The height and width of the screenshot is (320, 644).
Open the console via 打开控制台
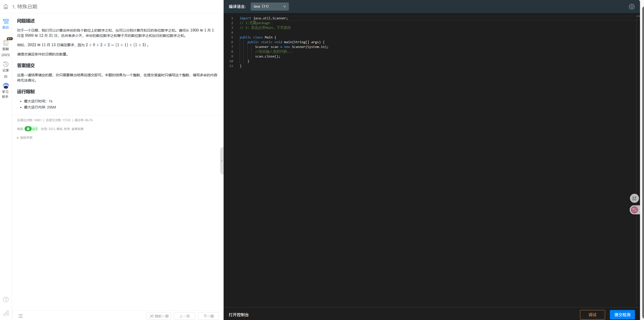tap(238, 315)
